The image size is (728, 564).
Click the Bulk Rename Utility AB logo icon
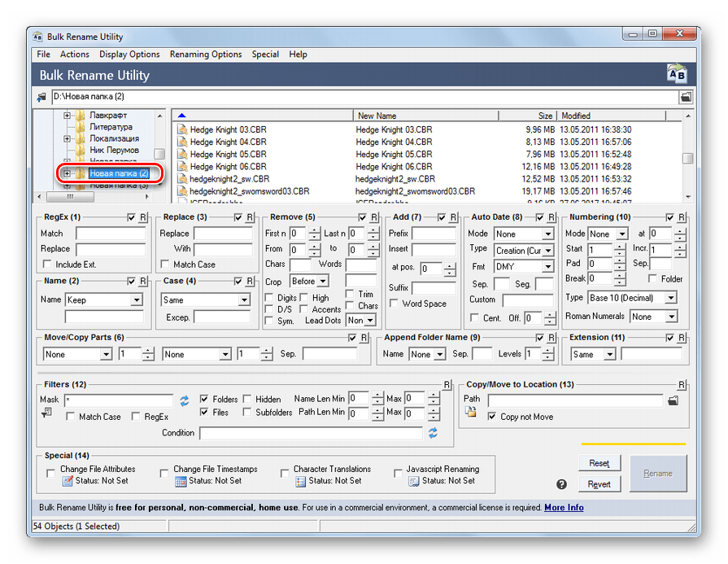677,74
